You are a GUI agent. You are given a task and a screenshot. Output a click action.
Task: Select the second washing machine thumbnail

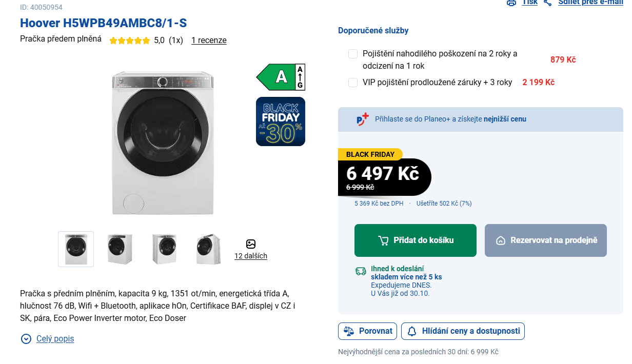point(120,248)
